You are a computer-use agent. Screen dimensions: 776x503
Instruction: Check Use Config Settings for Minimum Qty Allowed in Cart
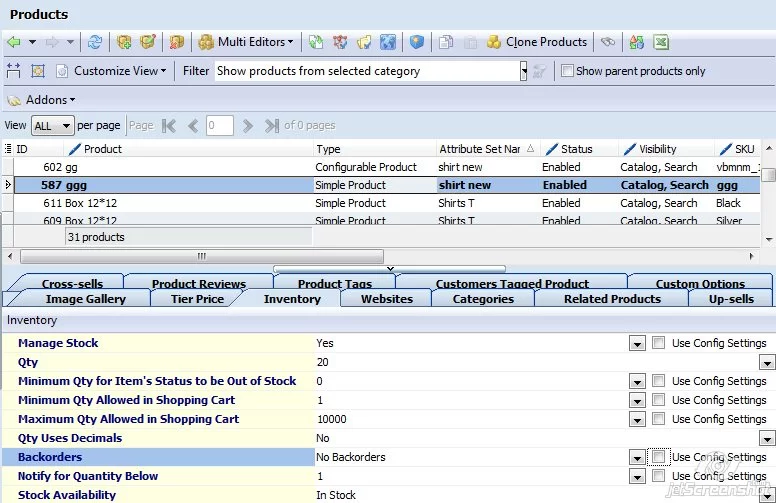tap(658, 400)
